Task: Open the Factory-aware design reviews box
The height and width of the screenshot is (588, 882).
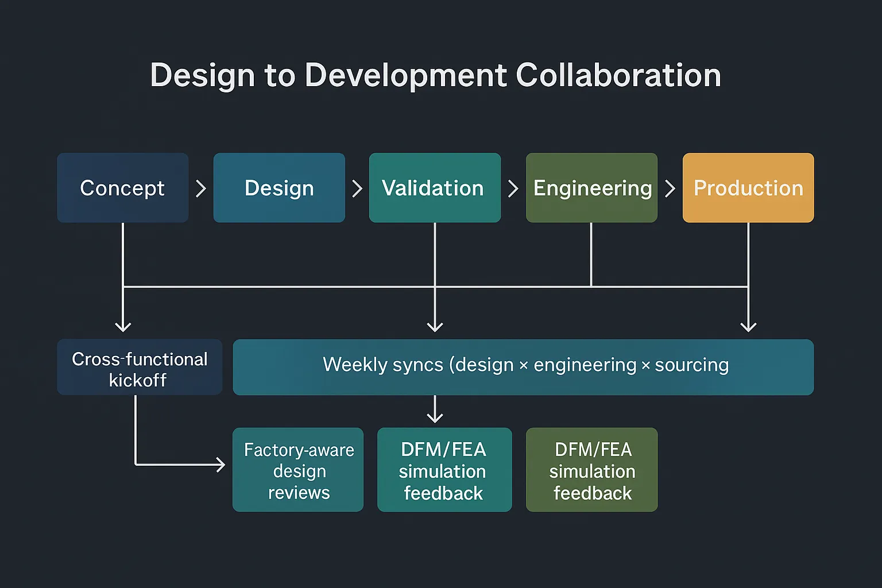Action: [298, 470]
